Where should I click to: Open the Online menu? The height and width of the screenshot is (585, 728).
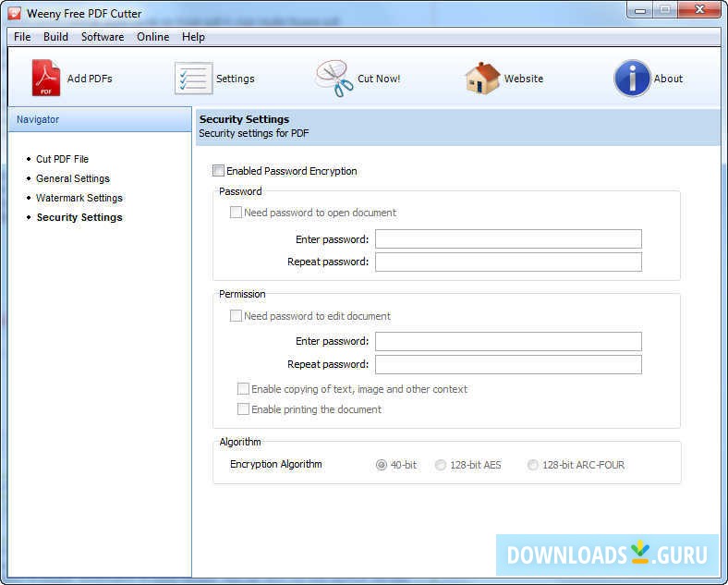click(152, 37)
